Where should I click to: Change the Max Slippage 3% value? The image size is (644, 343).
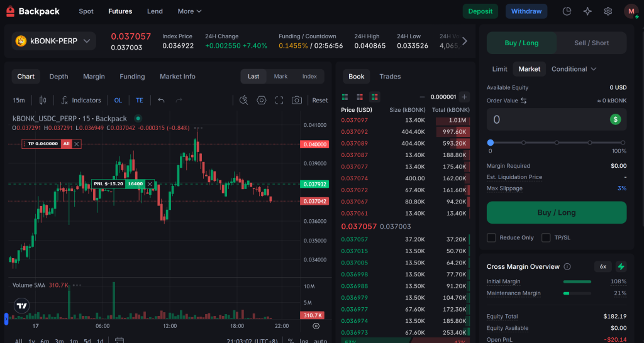[622, 188]
